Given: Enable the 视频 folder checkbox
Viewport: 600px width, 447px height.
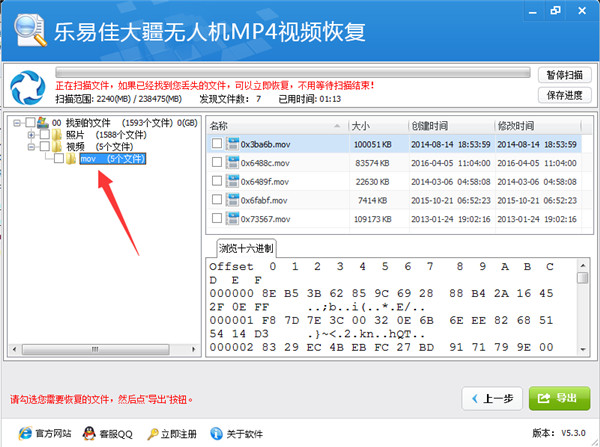Looking at the screenshot, I should tap(43, 146).
